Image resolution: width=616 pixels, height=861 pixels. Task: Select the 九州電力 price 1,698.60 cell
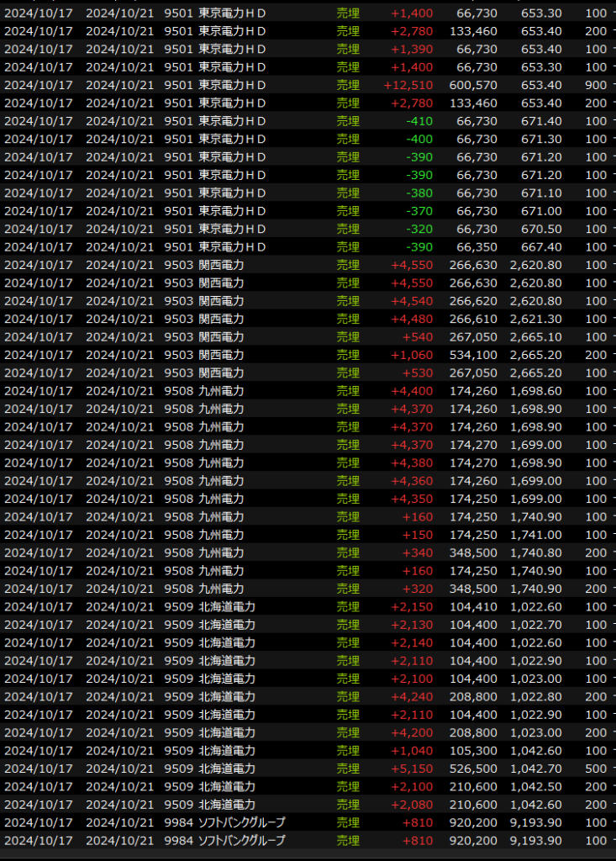click(x=535, y=391)
